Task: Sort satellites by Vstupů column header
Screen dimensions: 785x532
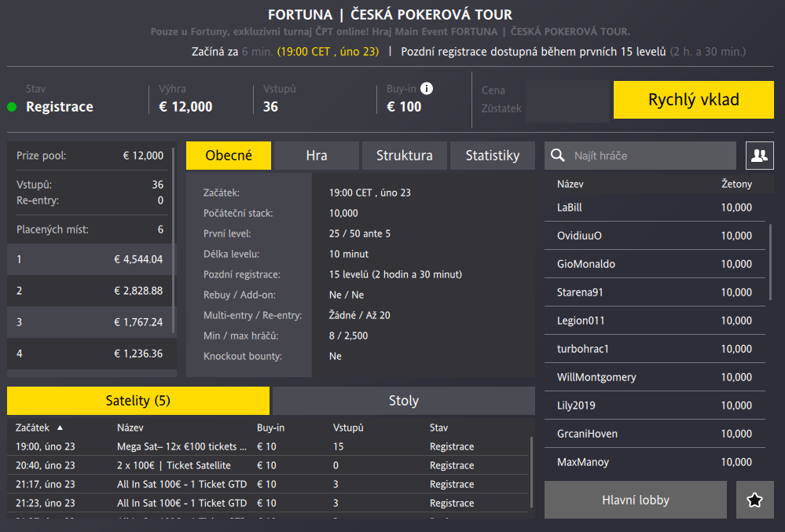Action: pos(348,428)
